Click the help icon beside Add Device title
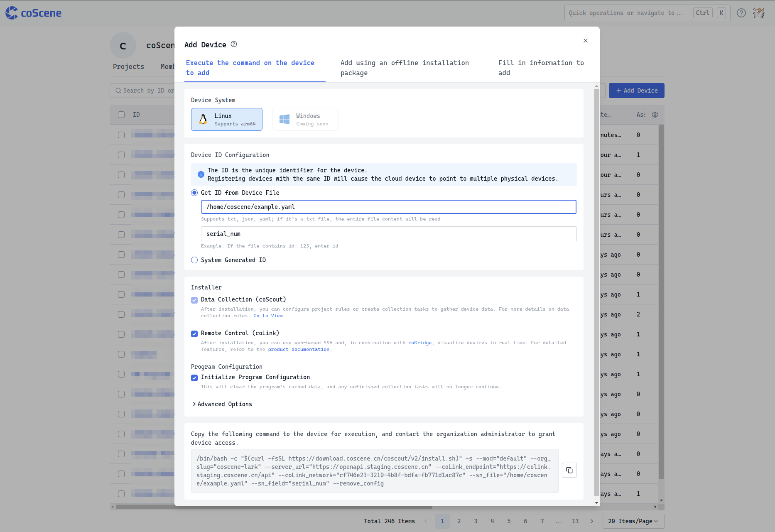The width and height of the screenshot is (775, 532). coord(234,44)
